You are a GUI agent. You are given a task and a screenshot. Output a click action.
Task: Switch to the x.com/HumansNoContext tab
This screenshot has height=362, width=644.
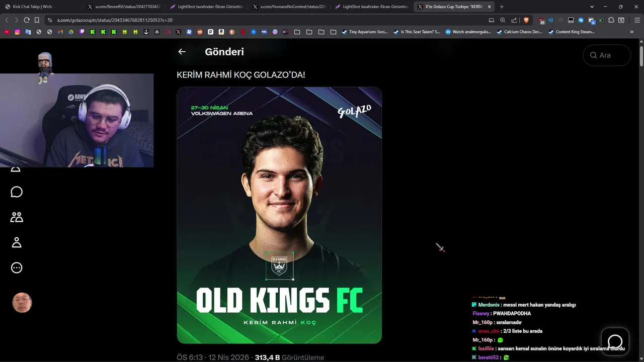(x=289, y=7)
